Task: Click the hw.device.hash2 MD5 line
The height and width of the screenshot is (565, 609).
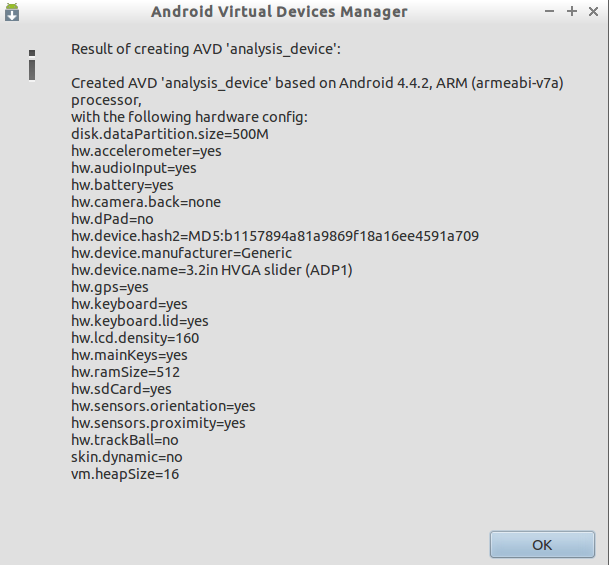Action: 274,236
